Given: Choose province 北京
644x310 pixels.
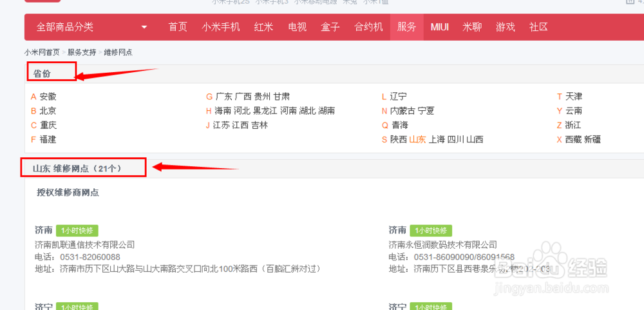Looking at the screenshot, I should (48, 111).
